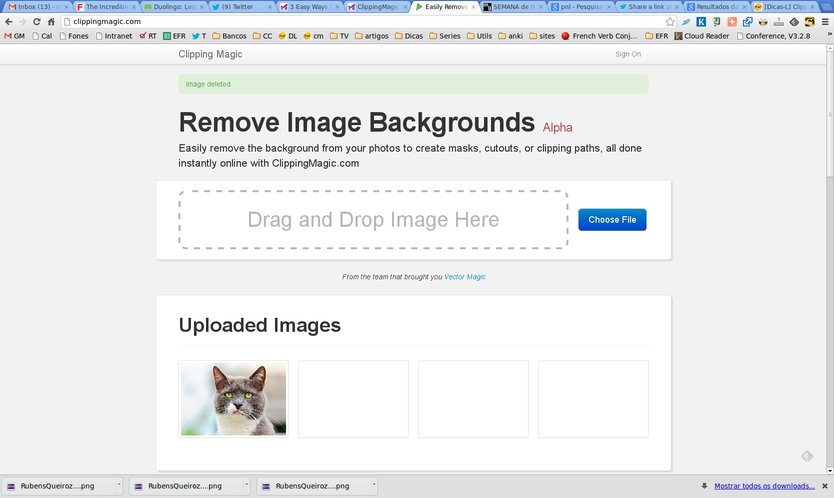Click the blue K extension icon

[701, 22]
